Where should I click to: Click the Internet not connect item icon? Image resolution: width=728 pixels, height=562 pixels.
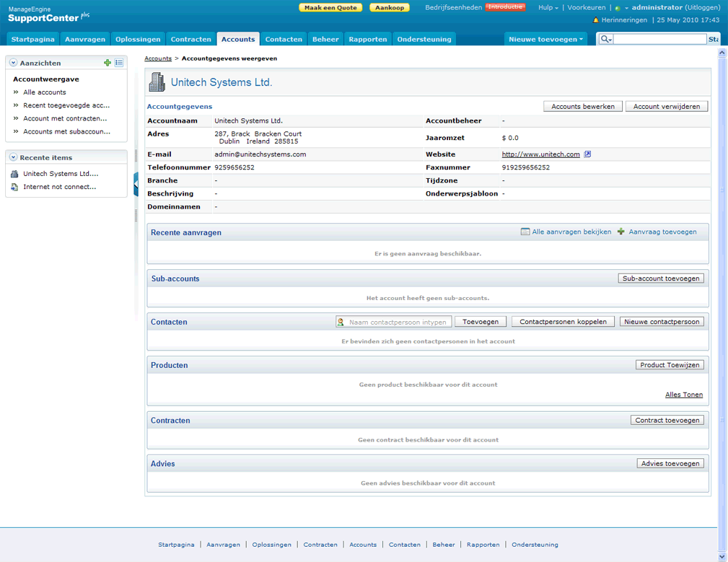point(14,187)
